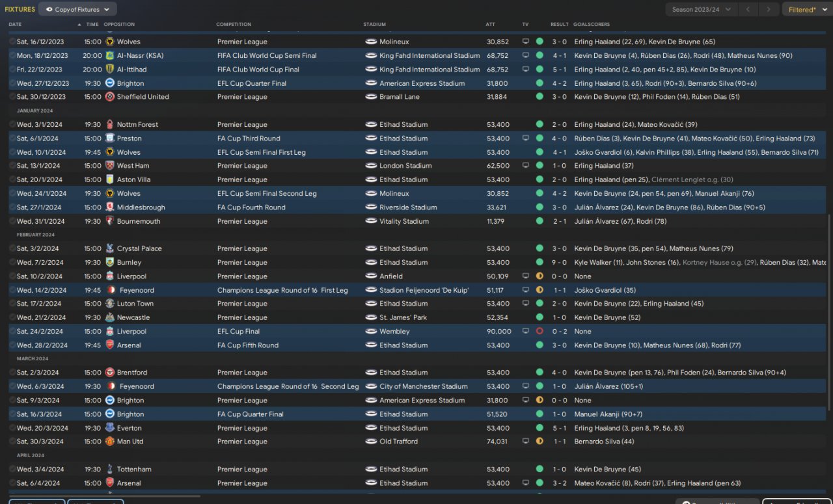This screenshot has width=833, height=504.
Task: Click the TV icon on the Man Utd row
Action: point(526,442)
